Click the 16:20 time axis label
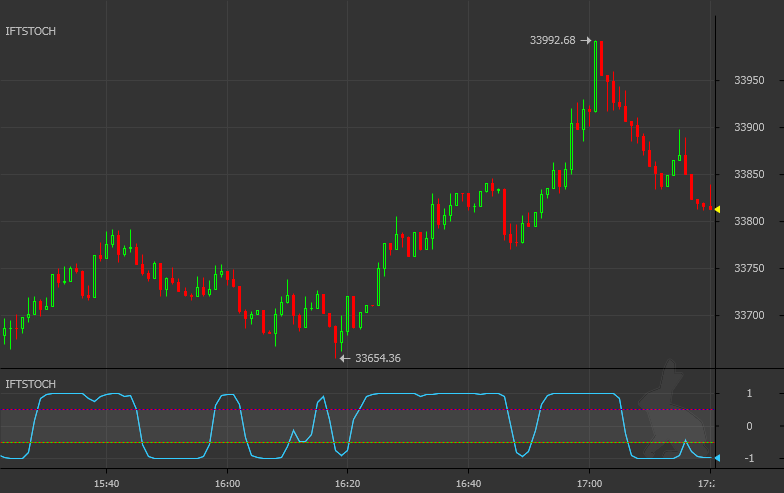 (348, 484)
